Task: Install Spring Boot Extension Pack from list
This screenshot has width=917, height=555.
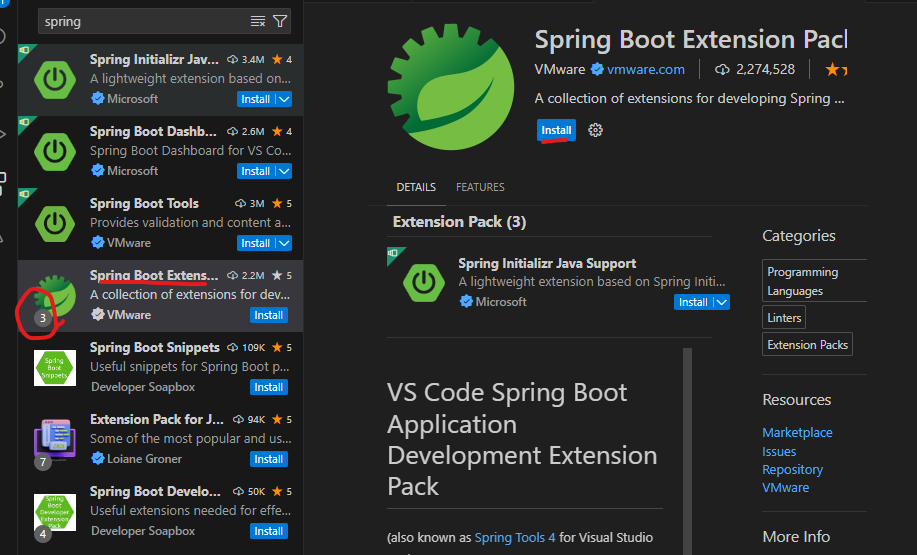Action: point(269,315)
